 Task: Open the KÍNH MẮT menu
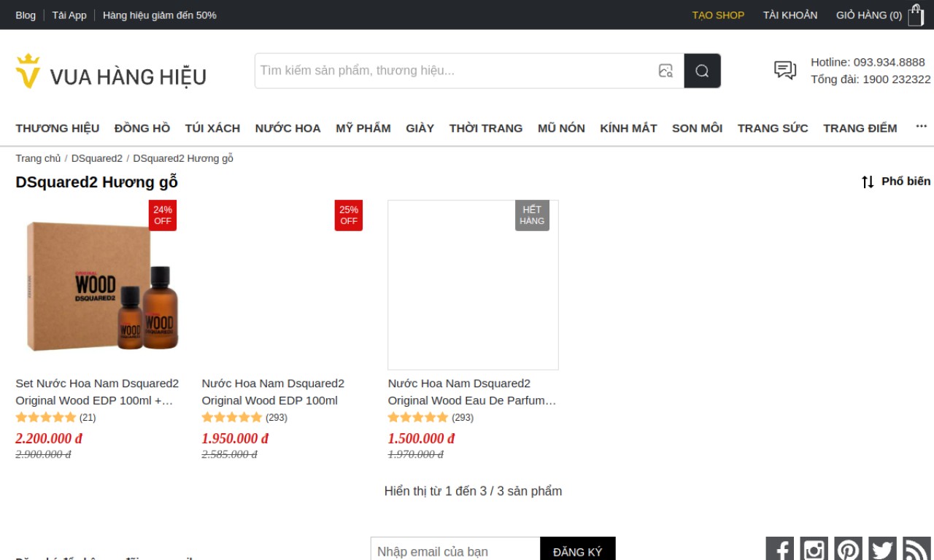pos(628,128)
